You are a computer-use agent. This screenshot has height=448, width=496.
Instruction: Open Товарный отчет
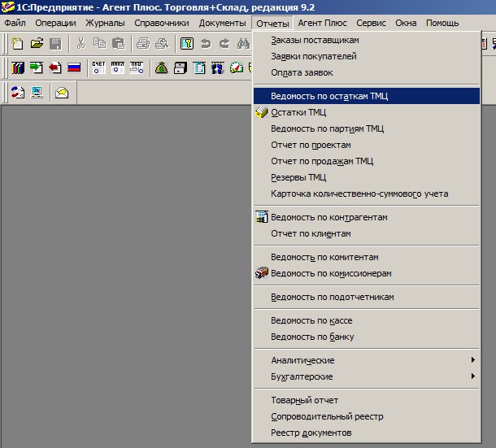[x=367, y=400]
